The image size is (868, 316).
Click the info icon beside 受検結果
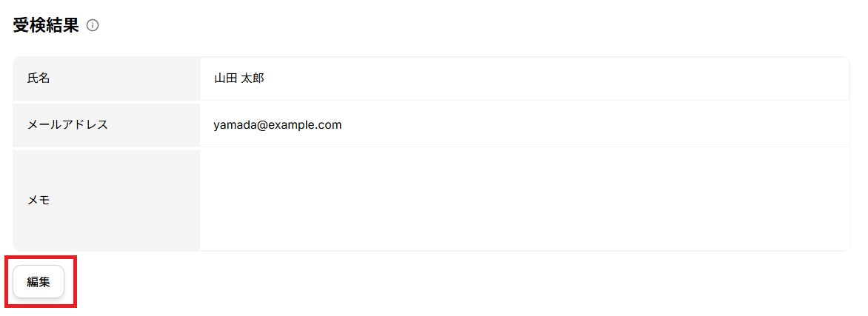93,26
